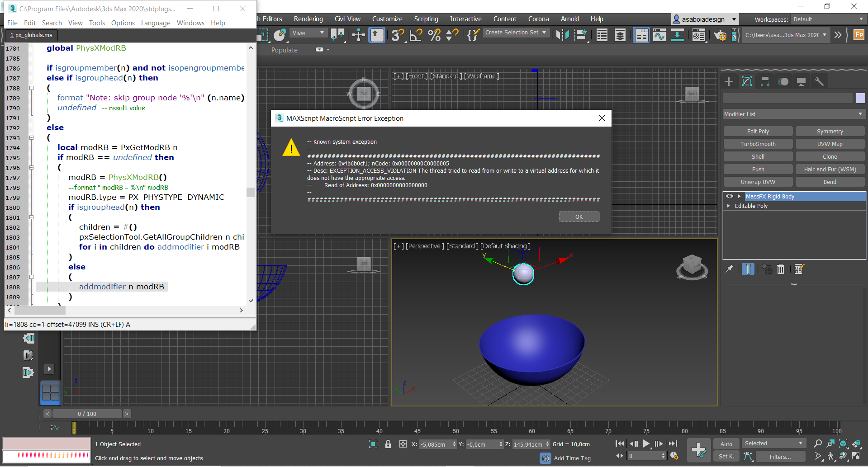Toggle Pin Stack icon

pyautogui.click(x=729, y=269)
